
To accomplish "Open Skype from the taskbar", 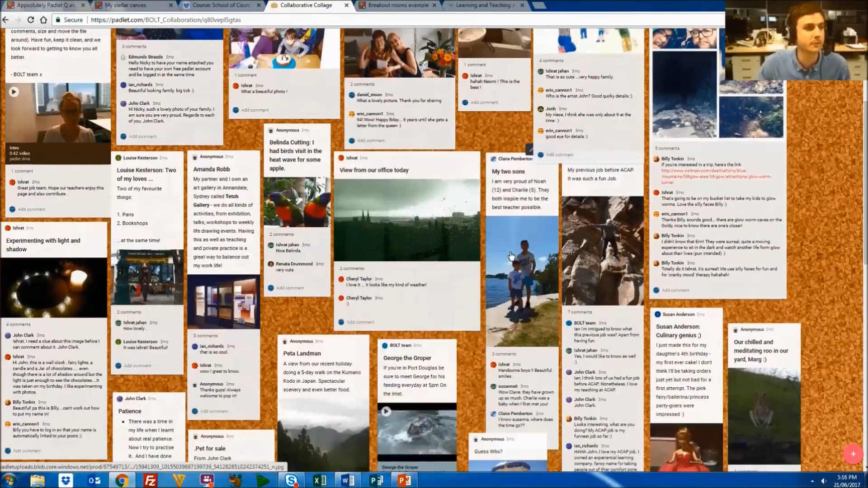I will click(x=292, y=480).
